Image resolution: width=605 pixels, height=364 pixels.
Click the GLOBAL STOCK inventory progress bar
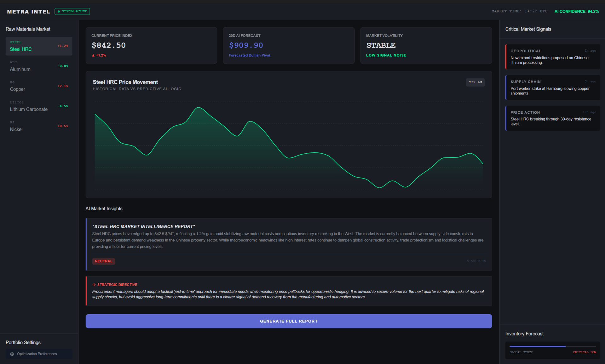[x=552, y=346]
